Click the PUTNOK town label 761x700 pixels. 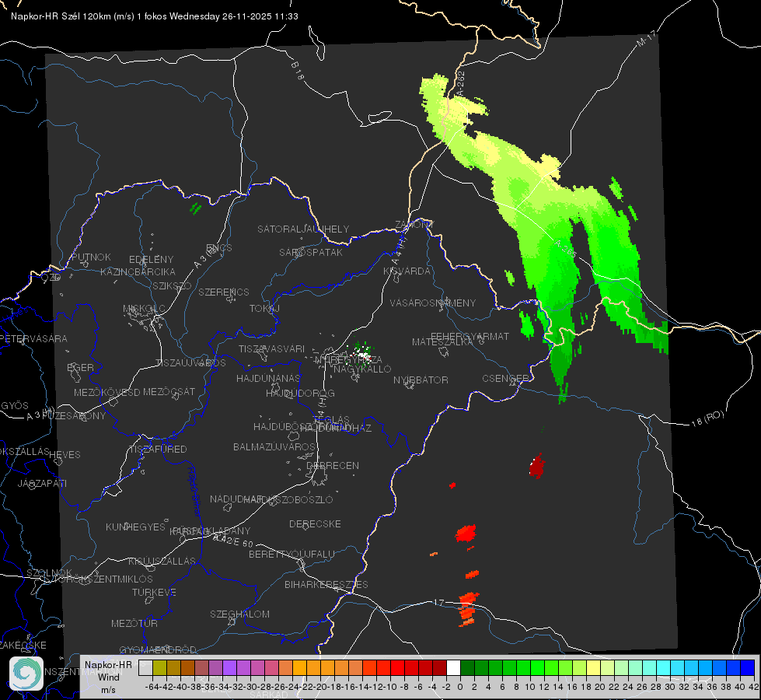click(x=91, y=257)
